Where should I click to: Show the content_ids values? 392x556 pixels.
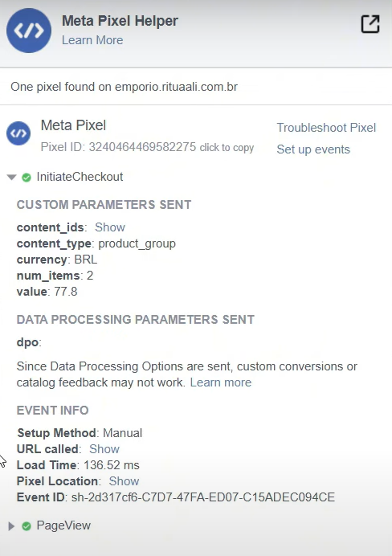tap(110, 227)
